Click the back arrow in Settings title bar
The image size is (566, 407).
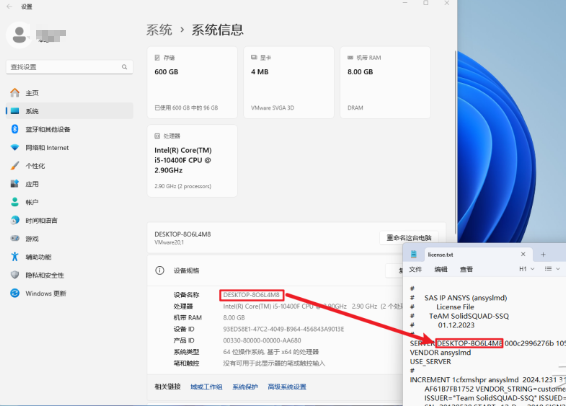tap(9, 6)
